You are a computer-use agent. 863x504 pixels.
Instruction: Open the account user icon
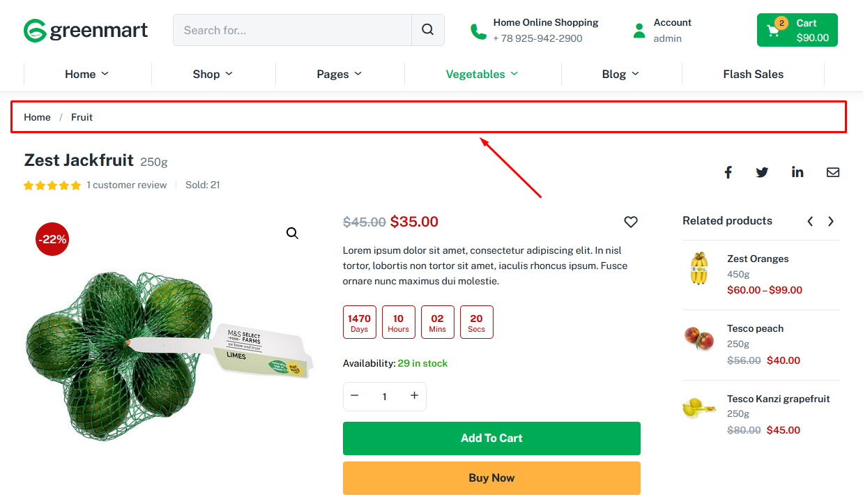(639, 31)
